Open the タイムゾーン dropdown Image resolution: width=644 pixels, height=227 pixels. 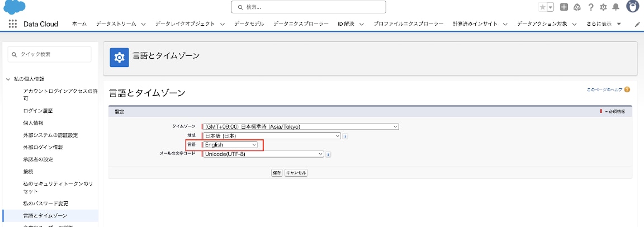pos(300,126)
